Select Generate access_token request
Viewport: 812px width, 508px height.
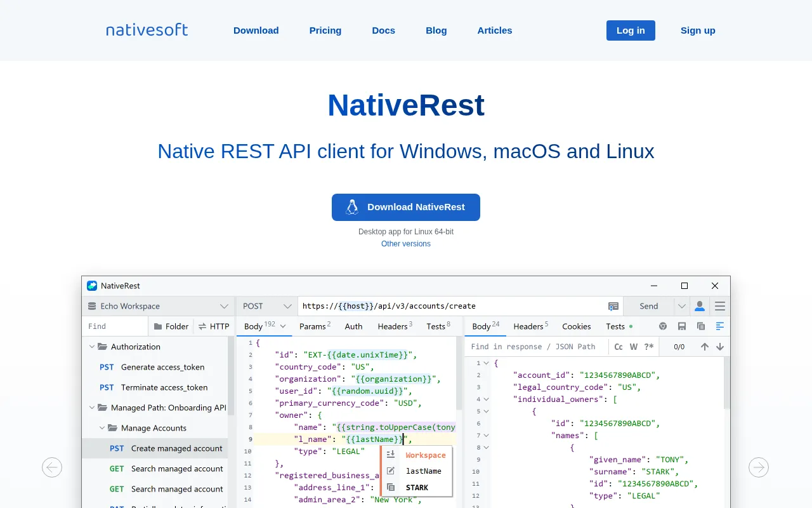[155, 367]
